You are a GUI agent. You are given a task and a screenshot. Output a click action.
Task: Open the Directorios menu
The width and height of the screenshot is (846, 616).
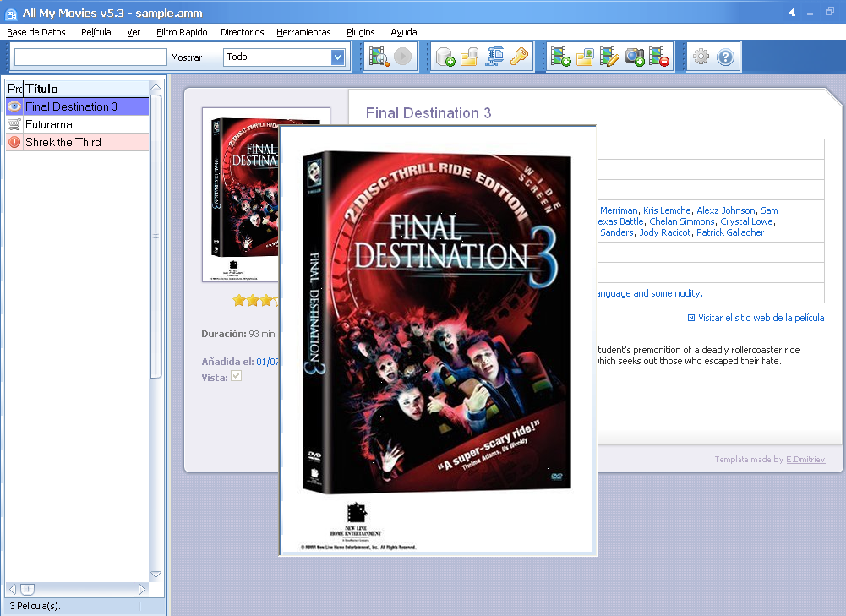point(243,32)
